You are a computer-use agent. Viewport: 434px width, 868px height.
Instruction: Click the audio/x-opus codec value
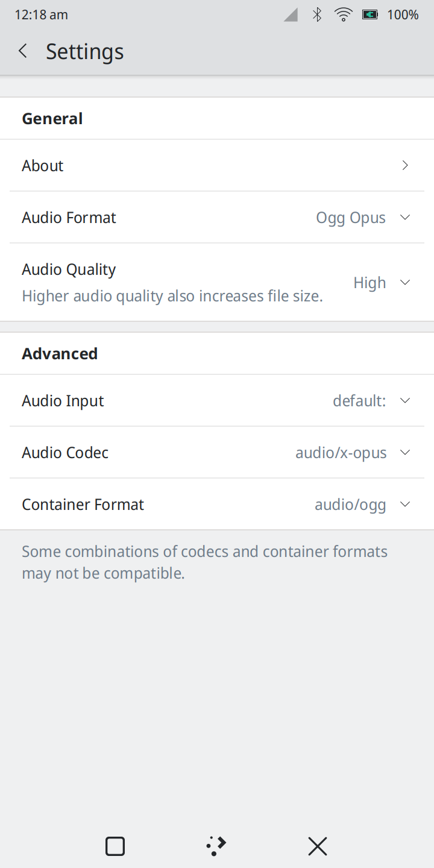pyautogui.click(x=341, y=453)
